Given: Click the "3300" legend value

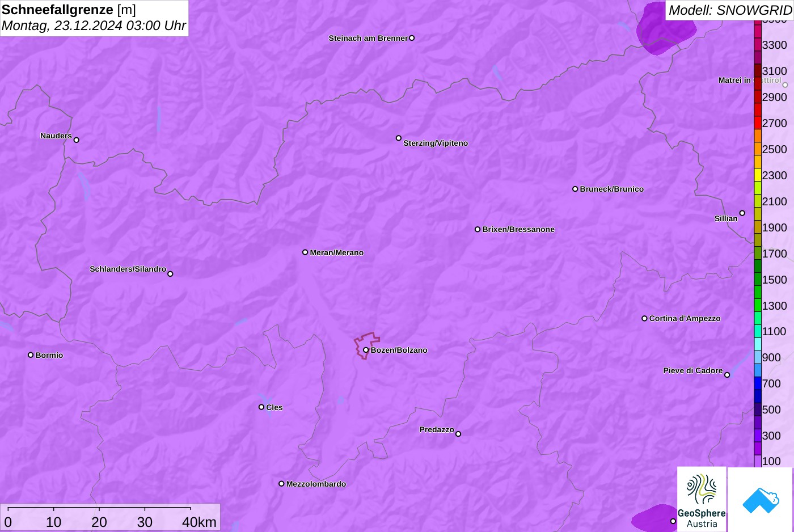Looking at the screenshot, I should coord(775,45).
